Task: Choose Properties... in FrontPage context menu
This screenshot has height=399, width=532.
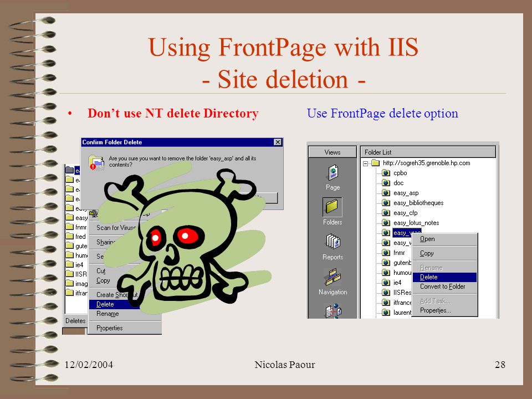Action: (444, 310)
